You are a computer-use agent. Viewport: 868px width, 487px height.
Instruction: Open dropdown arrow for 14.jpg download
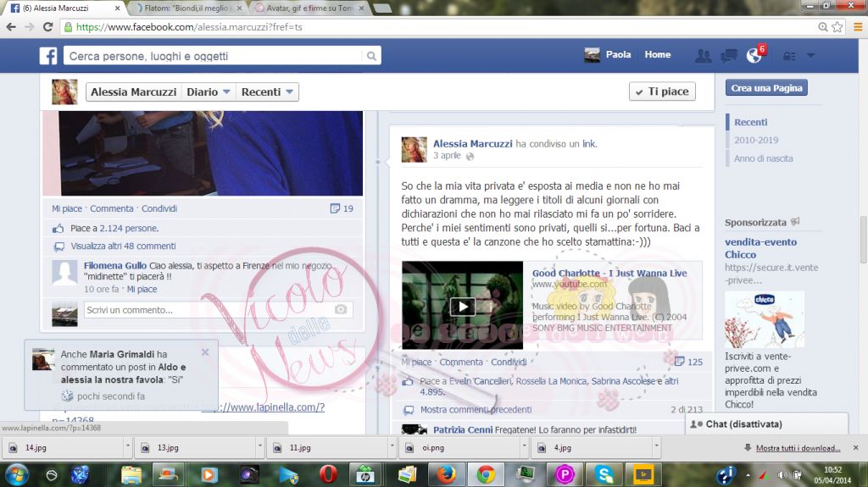pyautogui.click(x=127, y=446)
